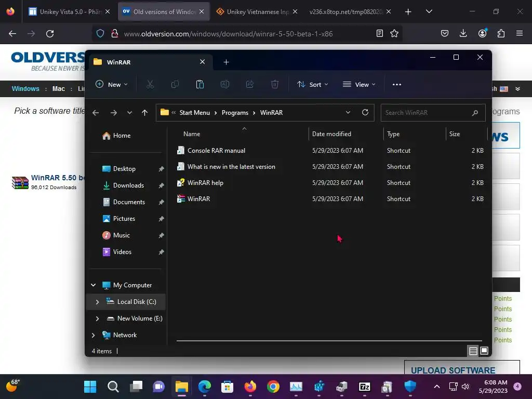Save page to Pocket icon

(445, 33)
